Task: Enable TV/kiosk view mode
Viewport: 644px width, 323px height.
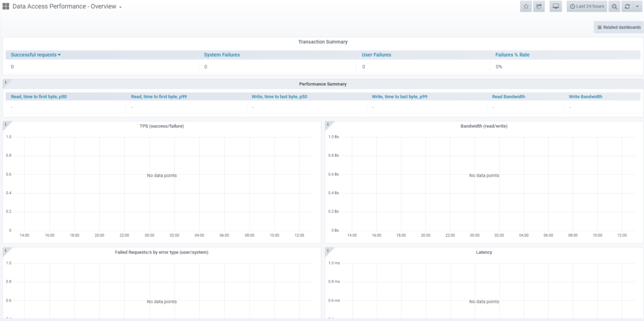Action: 556,6
